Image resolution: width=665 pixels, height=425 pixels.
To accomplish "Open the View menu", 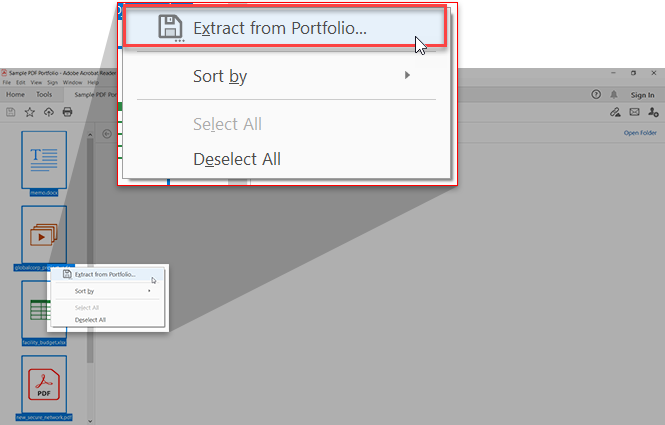I will pos(36,82).
